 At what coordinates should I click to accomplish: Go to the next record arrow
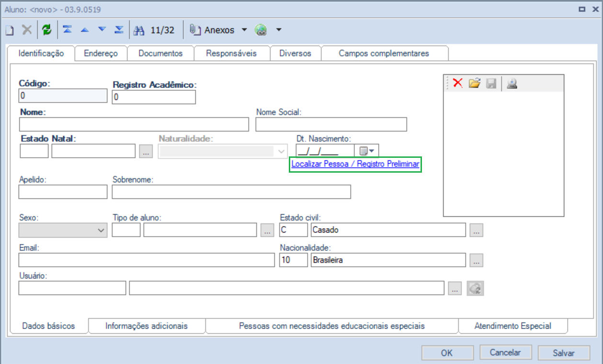(102, 30)
